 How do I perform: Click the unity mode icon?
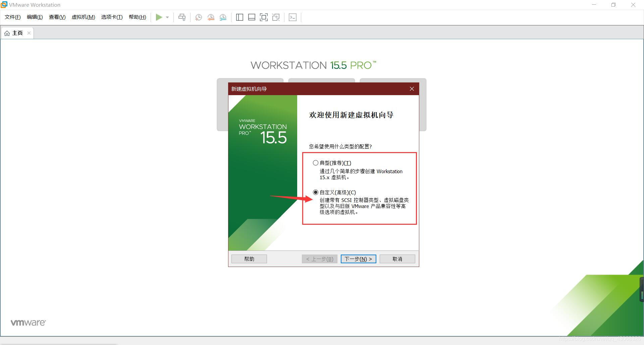coord(276,17)
